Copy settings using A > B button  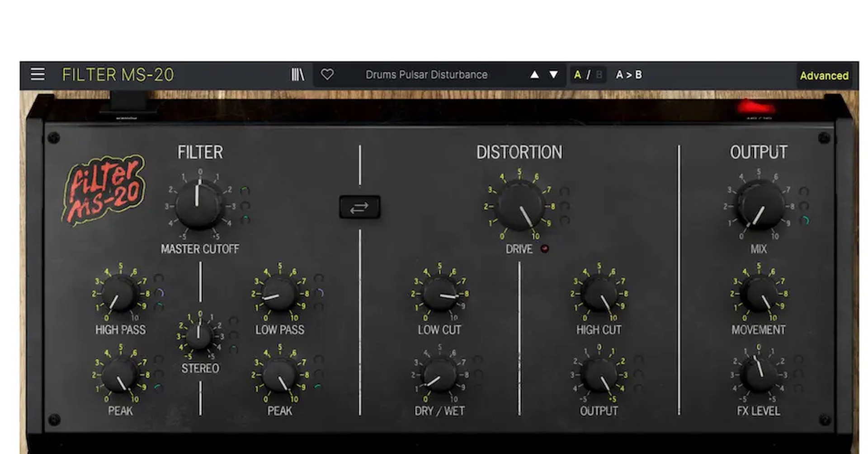point(628,75)
